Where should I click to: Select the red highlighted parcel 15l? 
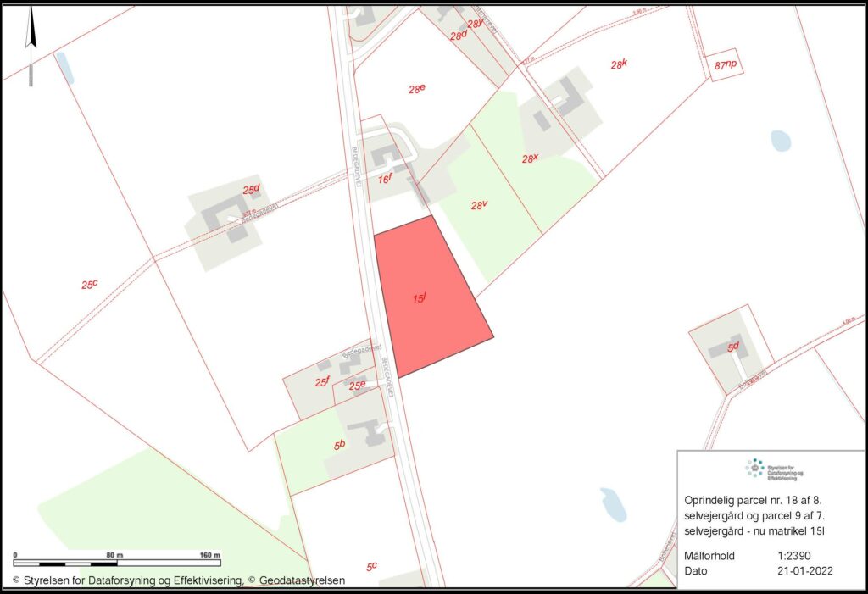pyautogui.click(x=433, y=297)
